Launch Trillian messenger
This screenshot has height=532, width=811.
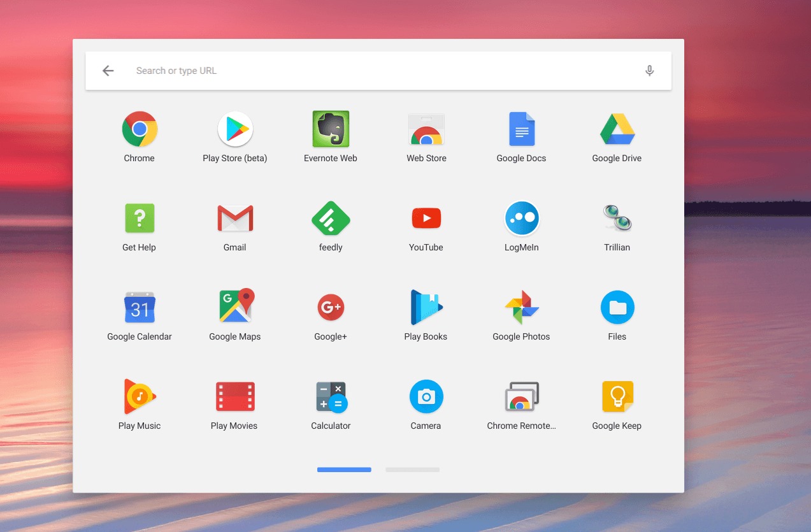click(617, 219)
